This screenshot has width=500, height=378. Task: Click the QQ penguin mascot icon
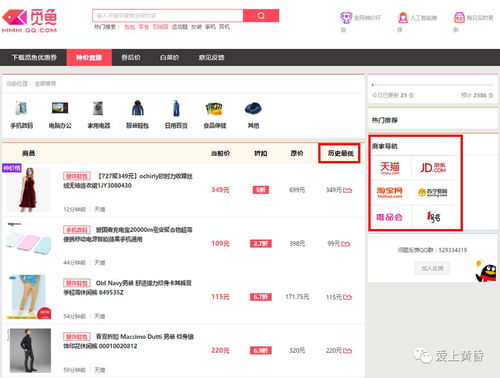tap(486, 271)
